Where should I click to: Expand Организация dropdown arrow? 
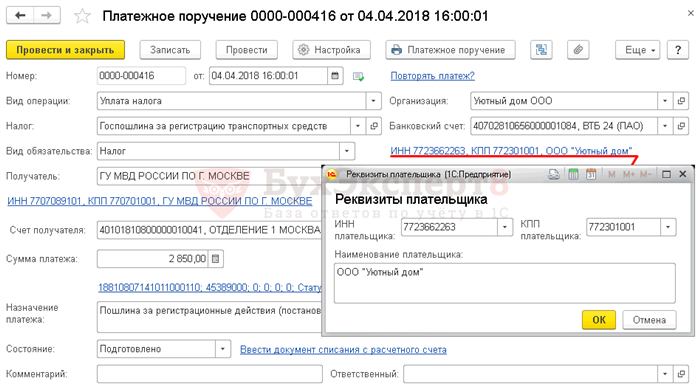665,101
